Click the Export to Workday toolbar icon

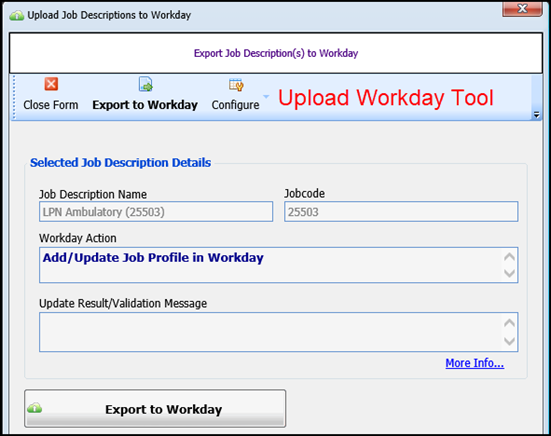pos(145,84)
